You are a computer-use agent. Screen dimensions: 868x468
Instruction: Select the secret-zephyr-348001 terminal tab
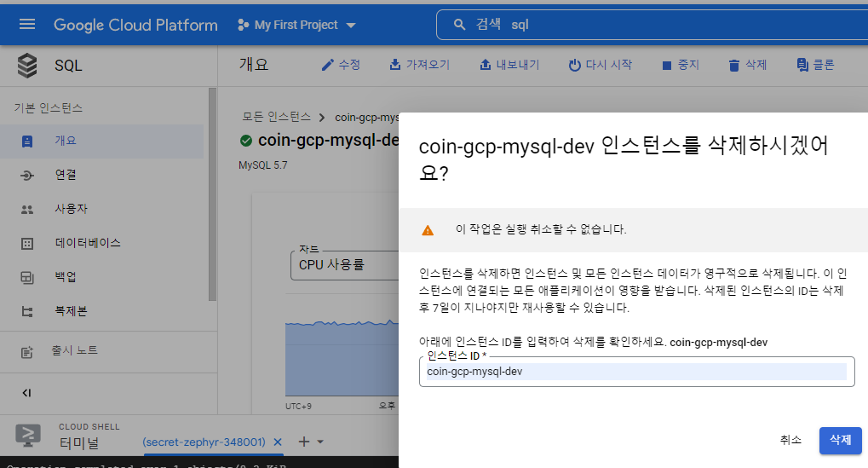point(204,442)
